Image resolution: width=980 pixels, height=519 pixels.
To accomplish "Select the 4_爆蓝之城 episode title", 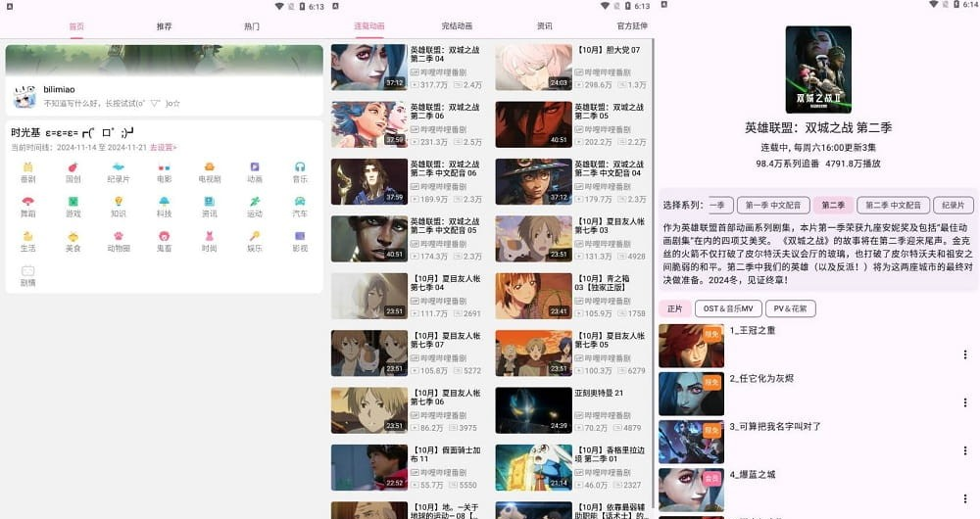I will 753,475.
